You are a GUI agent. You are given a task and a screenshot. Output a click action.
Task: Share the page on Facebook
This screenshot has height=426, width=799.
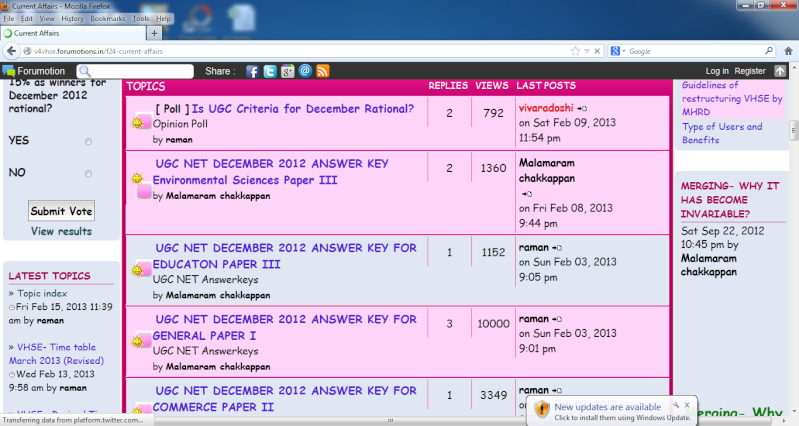click(x=252, y=71)
